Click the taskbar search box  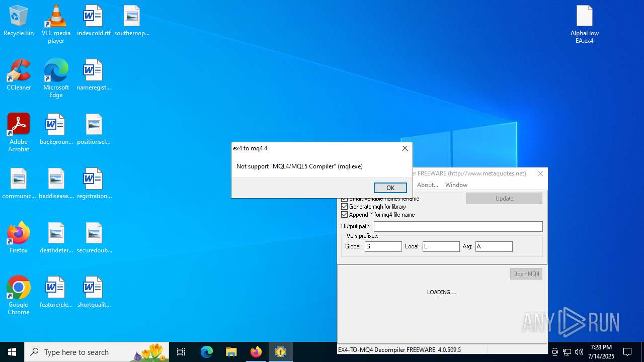(x=98, y=352)
